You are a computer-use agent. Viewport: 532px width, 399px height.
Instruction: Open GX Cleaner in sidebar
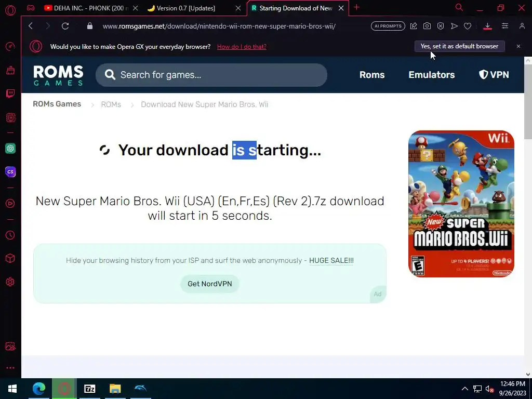10,70
